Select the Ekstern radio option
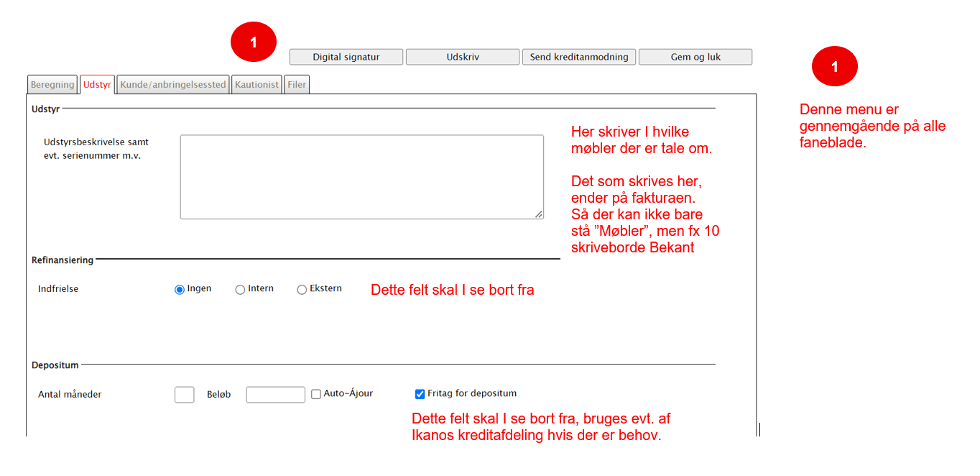This screenshot has height=476, width=980. 302,290
